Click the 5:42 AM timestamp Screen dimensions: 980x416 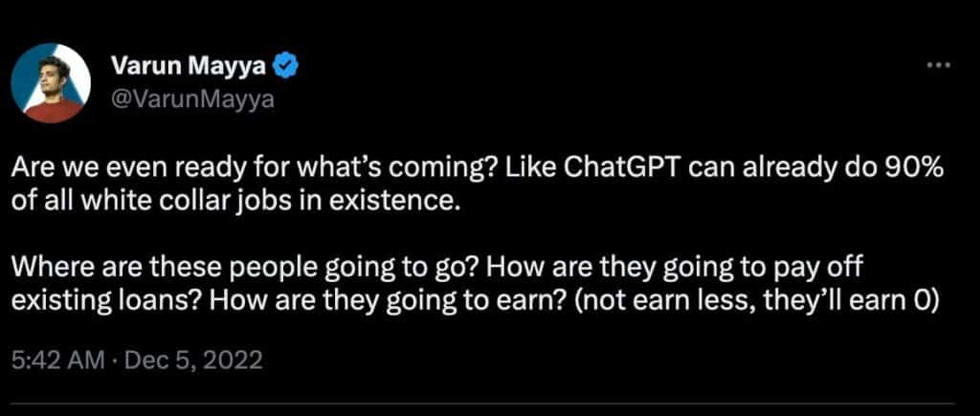coord(57,361)
